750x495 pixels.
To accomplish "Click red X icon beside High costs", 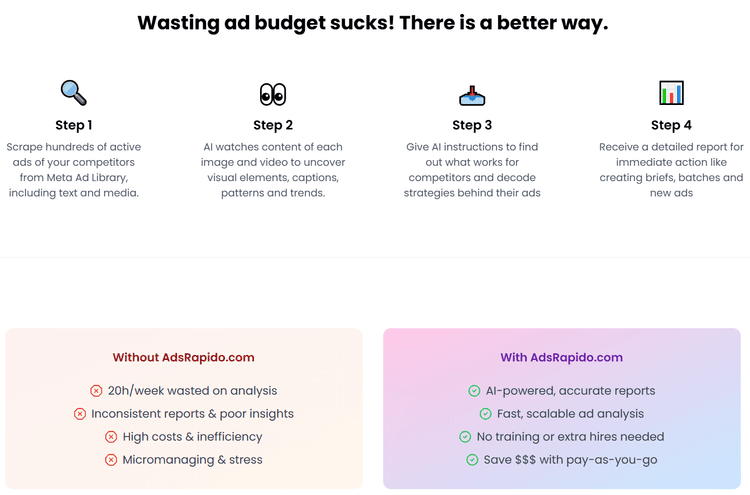I will pos(111,437).
